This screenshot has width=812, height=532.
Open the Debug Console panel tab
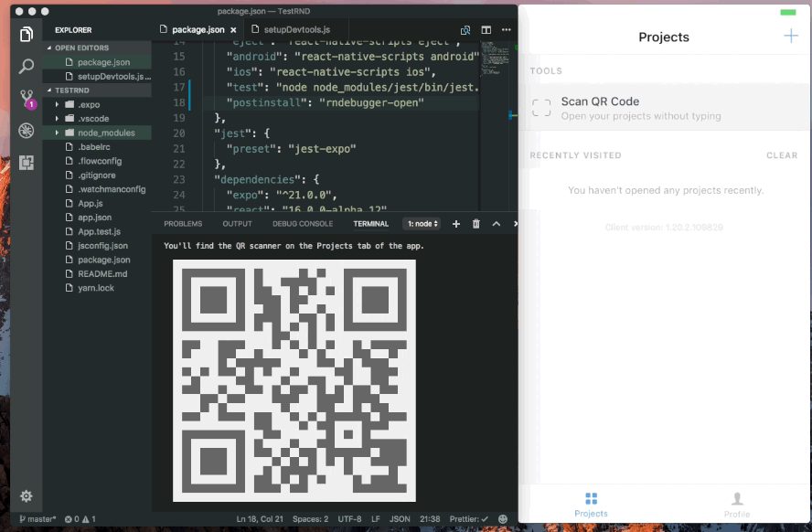(x=303, y=224)
